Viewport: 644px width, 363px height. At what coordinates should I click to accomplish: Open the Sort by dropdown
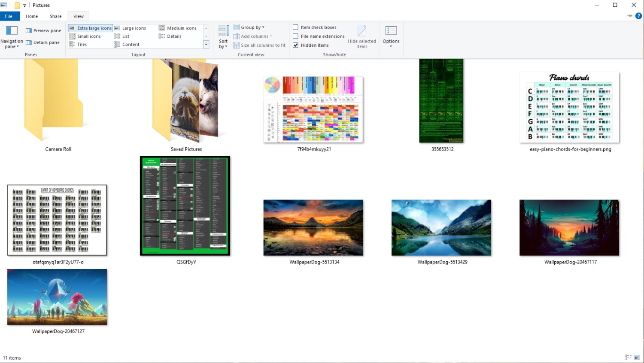[223, 37]
